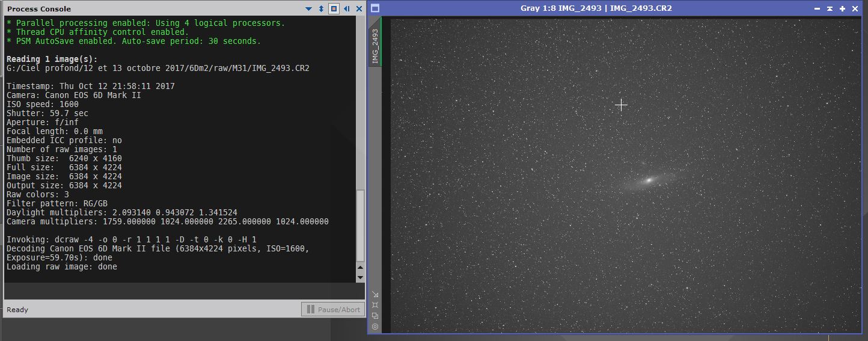Viewport: 868px width, 341px height.
Task: Click the 'ISO speed: 1600' line
Action: click(42, 104)
